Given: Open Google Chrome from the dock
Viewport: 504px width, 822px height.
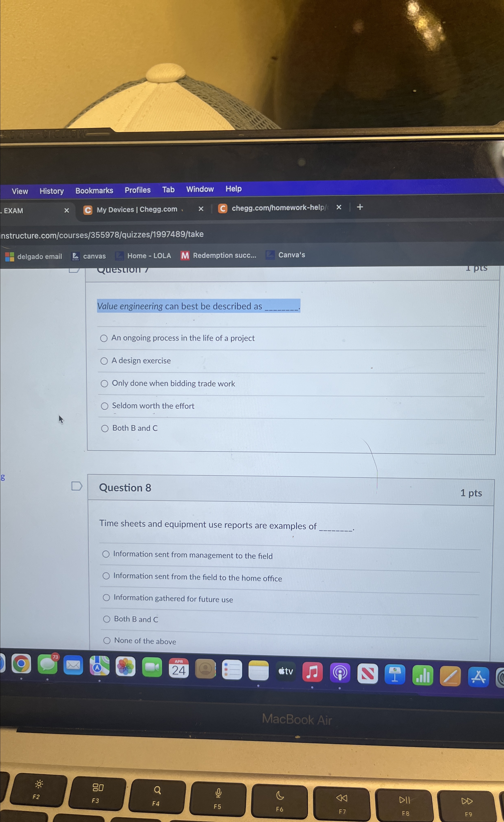Looking at the screenshot, I should pyautogui.click(x=21, y=664).
